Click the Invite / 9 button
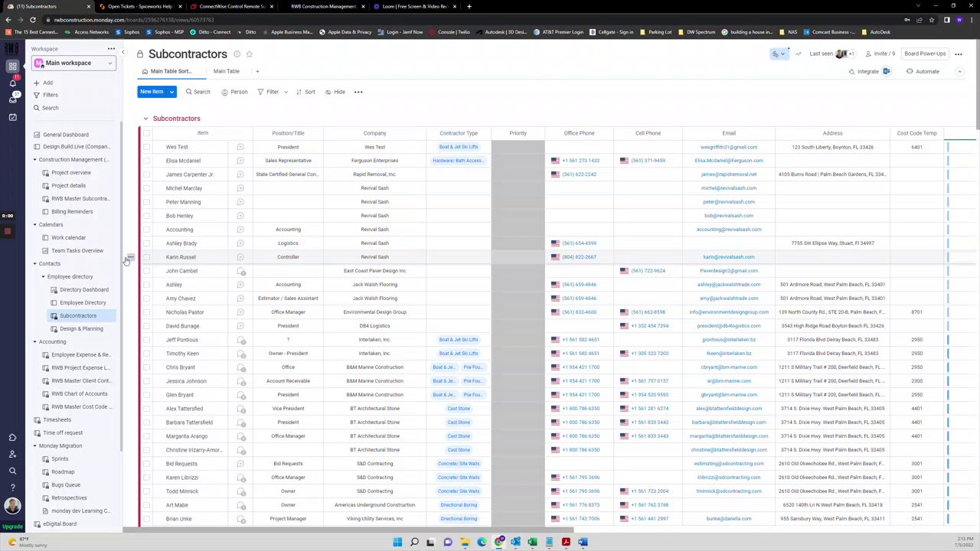This screenshot has height=551, width=980. click(x=880, y=54)
